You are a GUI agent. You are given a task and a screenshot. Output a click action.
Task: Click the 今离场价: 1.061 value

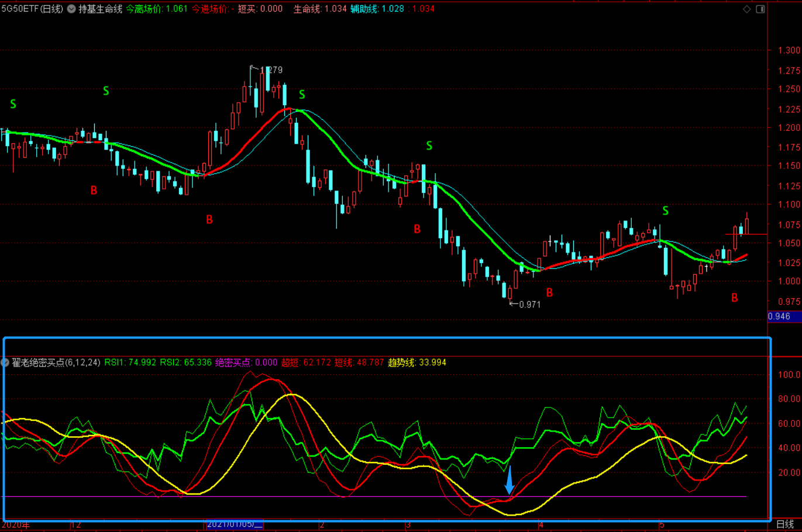[x=157, y=9]
